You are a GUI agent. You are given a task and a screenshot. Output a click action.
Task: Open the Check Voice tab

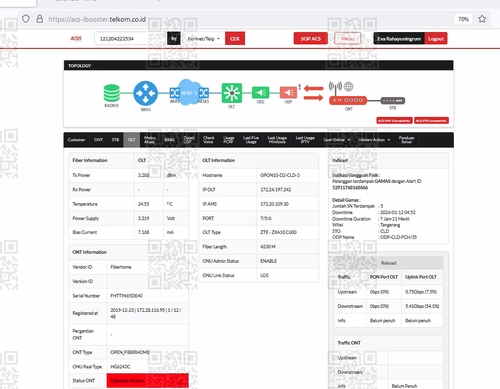(x=209, y=140)
